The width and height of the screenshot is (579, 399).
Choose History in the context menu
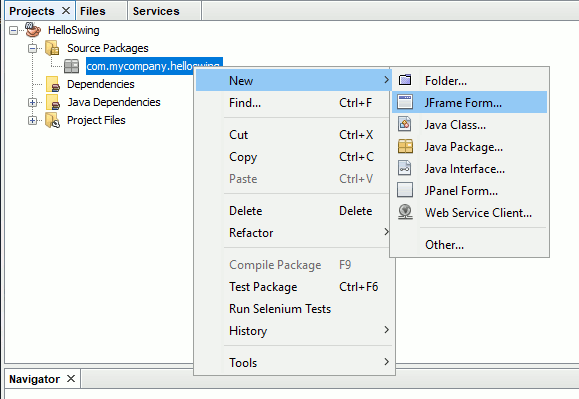pos(294,331)
